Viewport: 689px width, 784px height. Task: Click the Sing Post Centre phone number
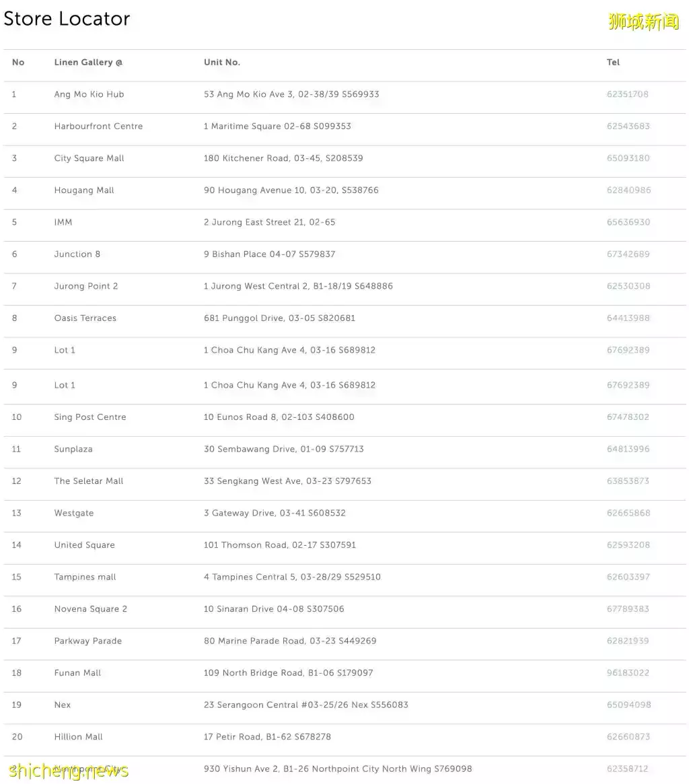[x=628, y=417]
